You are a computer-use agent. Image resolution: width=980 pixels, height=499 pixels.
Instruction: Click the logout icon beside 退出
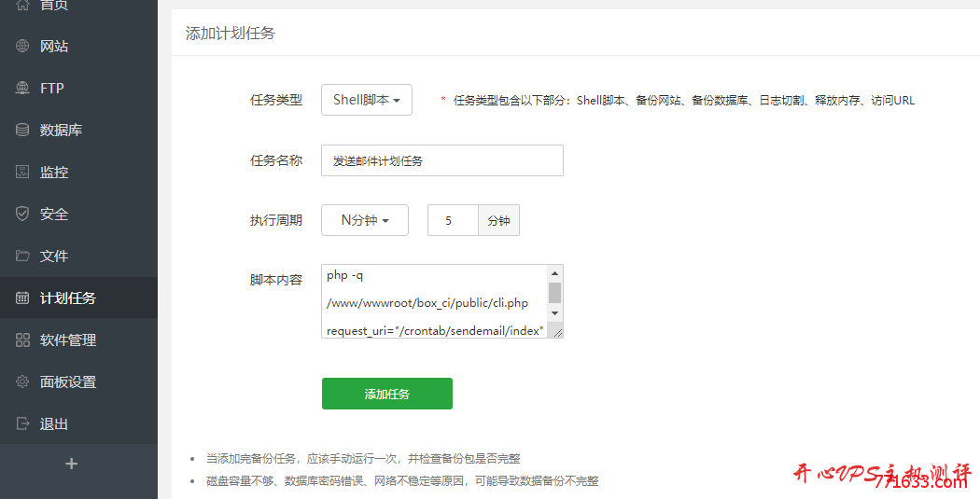[22, 423]
